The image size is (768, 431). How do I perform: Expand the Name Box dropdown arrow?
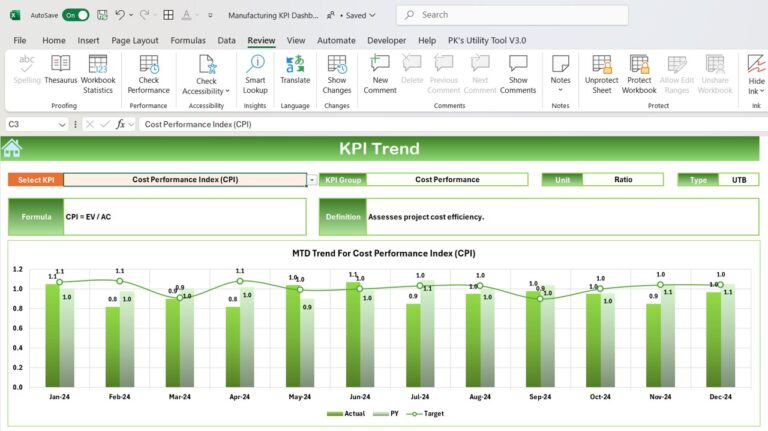click(62, 125)
